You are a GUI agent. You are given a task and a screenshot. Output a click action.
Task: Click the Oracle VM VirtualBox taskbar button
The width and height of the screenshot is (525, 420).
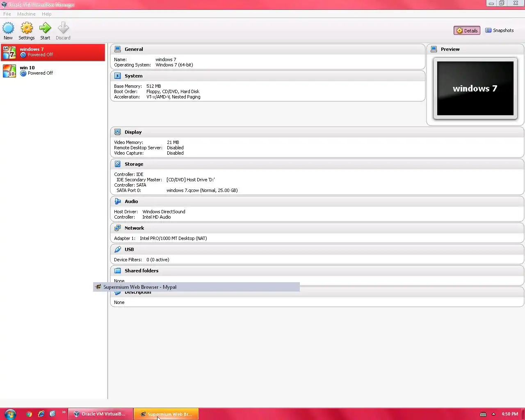click(100, 414)
